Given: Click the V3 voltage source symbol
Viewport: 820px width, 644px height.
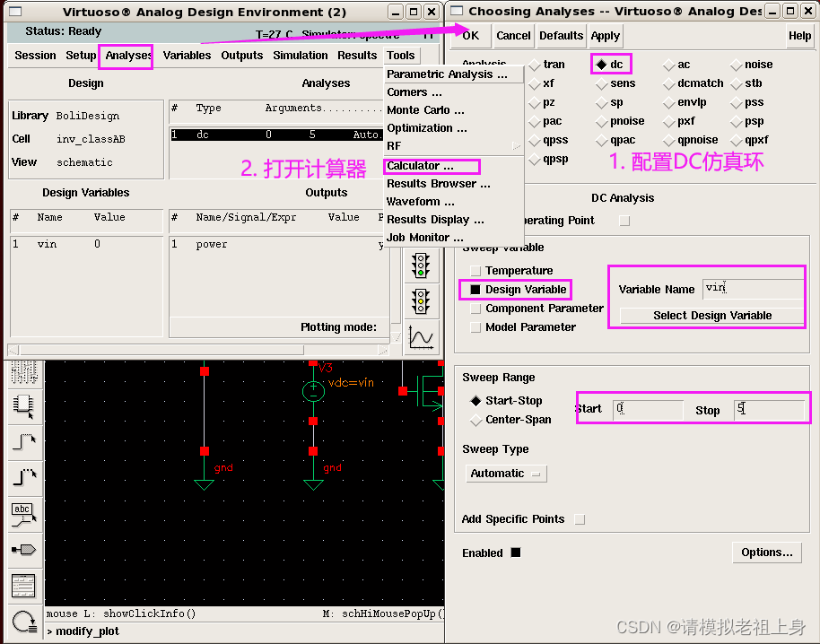Looking at the screenshot, I should coord(313,391).
